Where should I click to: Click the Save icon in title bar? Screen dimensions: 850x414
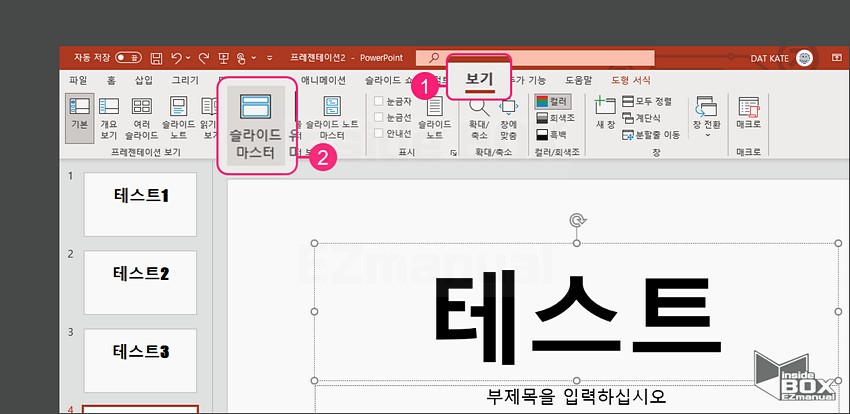coord(156,58)
